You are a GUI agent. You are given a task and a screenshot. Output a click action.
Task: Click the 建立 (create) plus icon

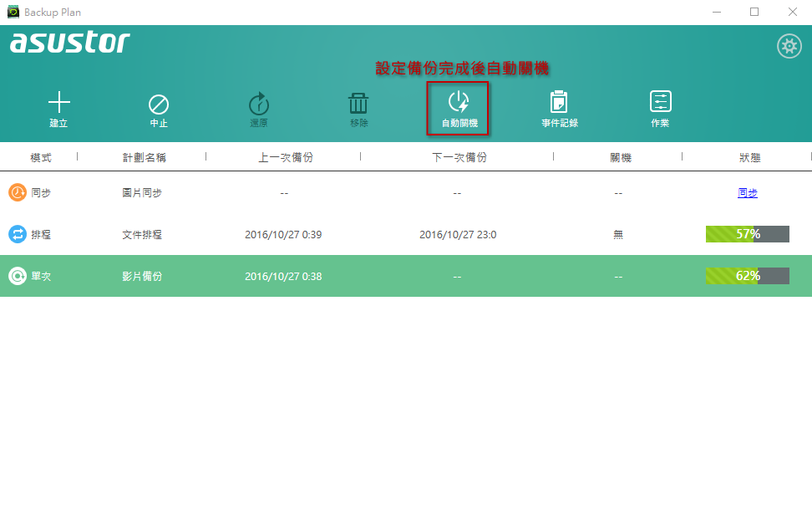click(59, 102)
